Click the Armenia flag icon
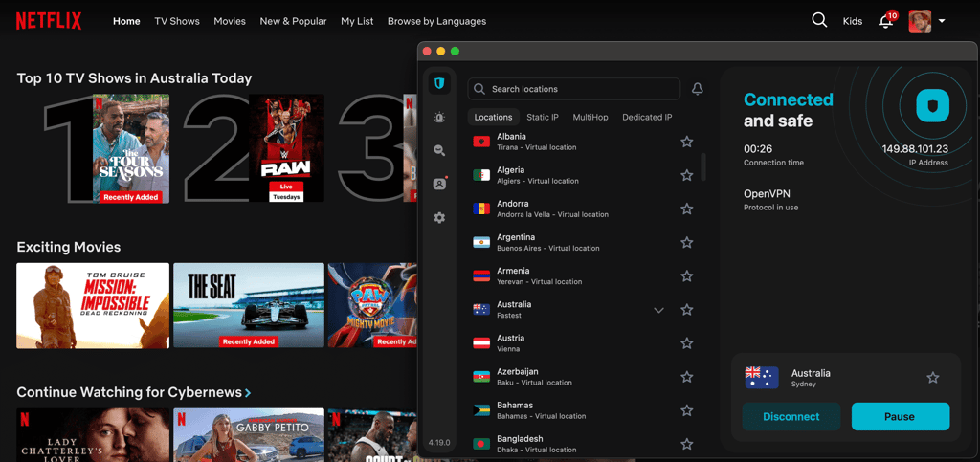 (x=481, y=275)
